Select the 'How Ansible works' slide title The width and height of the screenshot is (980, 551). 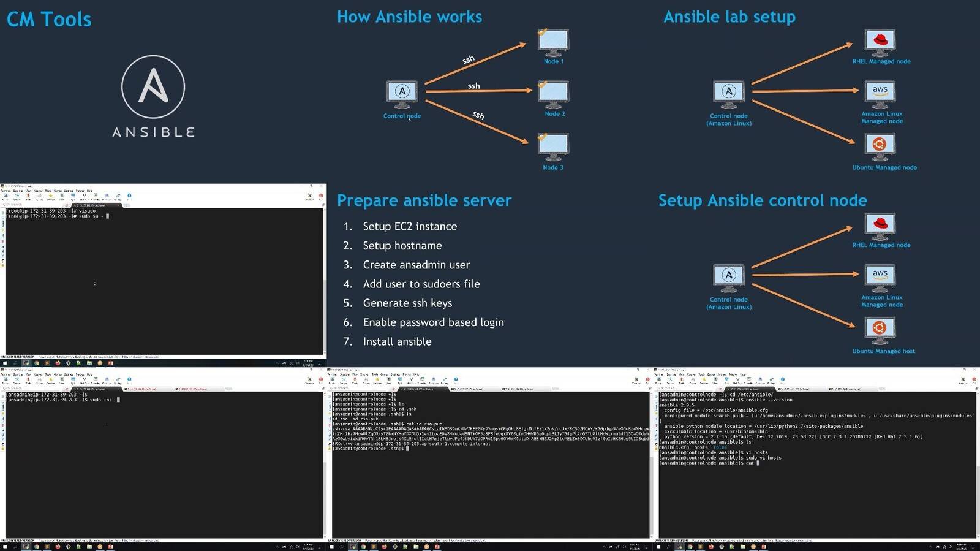[409, 17]
